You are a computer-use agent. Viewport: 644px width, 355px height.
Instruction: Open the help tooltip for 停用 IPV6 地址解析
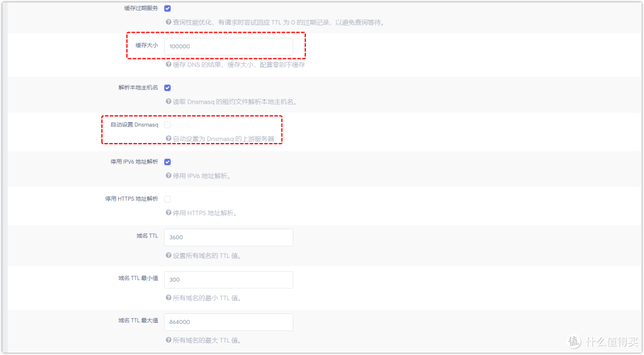click(x=168, y=175)
